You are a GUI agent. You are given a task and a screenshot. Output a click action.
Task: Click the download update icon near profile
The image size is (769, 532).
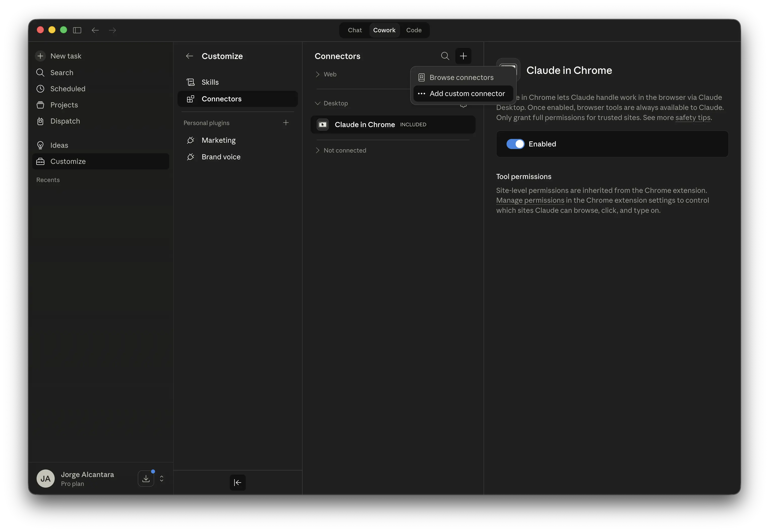point(146,479)
